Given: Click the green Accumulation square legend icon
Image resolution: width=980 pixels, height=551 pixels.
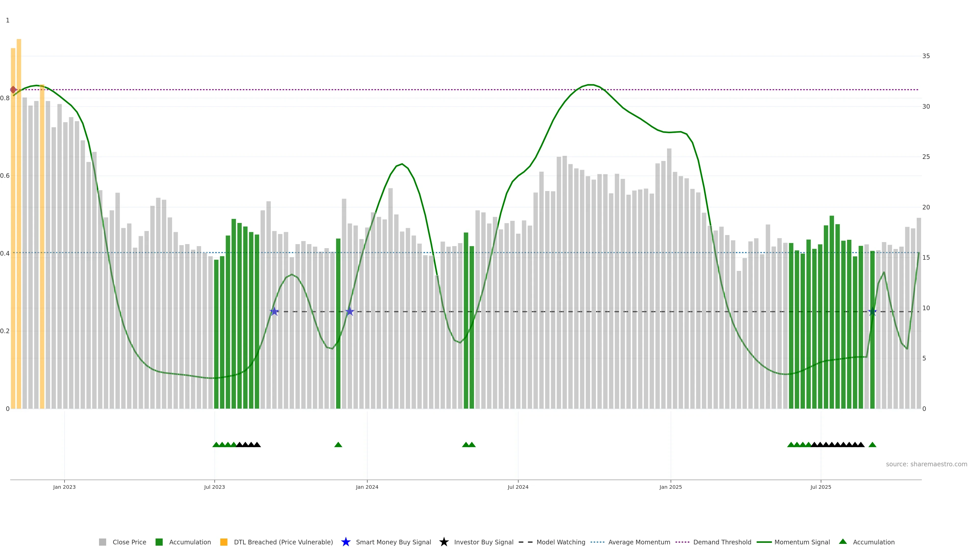Looking at the screenshot, I should pos(159,542).
